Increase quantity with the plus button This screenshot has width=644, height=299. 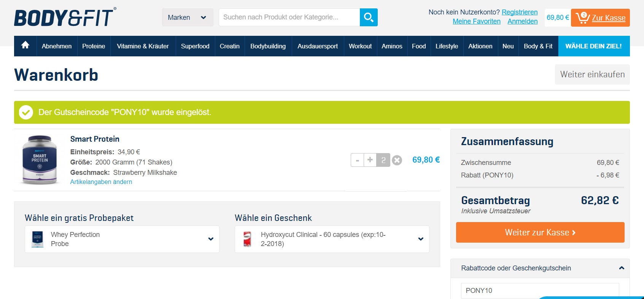point(370,160)
